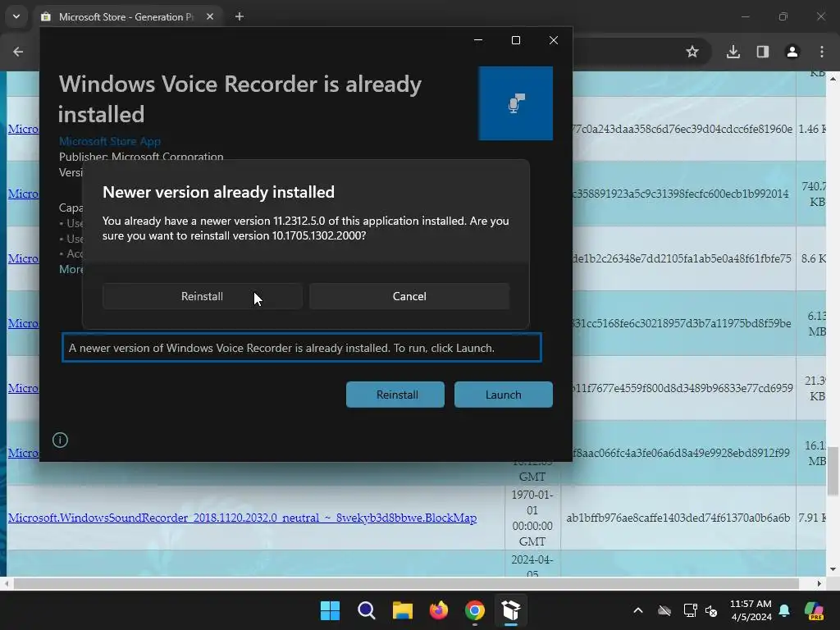840x630 pixels.
Task: Maximize the App Installer window
Action: (x=516, y=40)
